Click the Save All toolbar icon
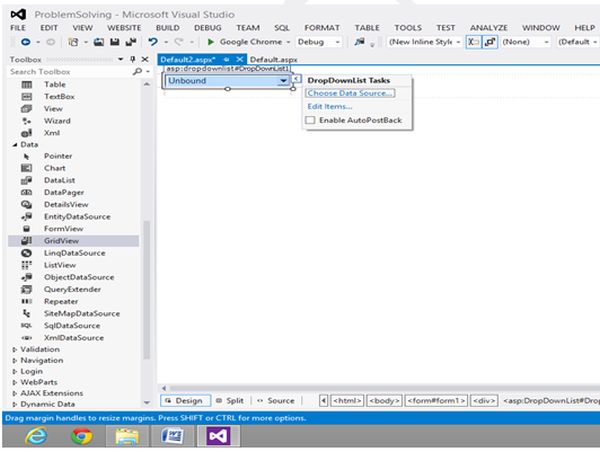 pyautogui.click(x=131, y=42)
